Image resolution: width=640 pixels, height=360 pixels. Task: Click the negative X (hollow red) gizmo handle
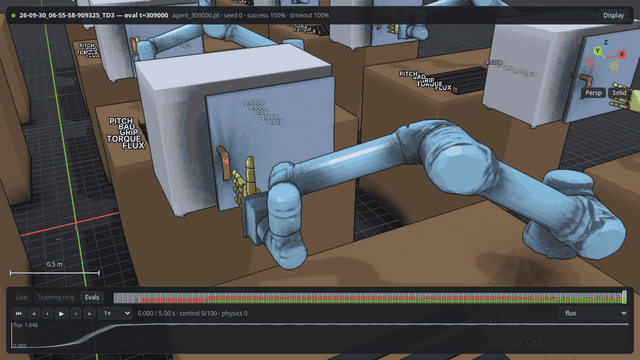(x=590, y=62)
